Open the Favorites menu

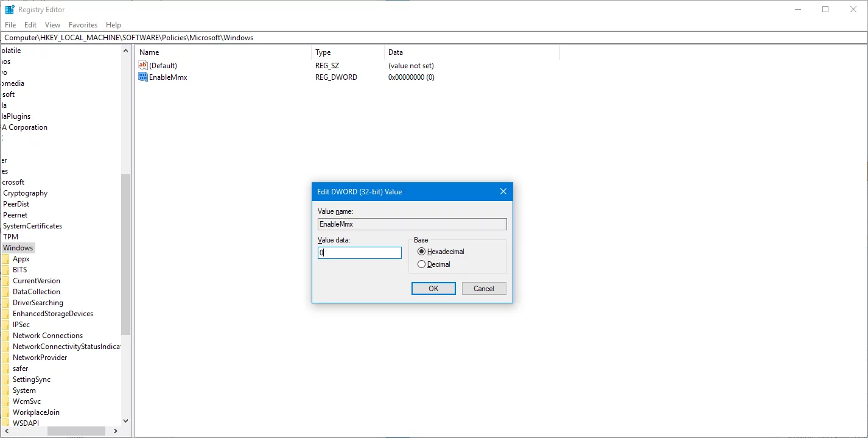pyautogui.click(x=83, y=25)
